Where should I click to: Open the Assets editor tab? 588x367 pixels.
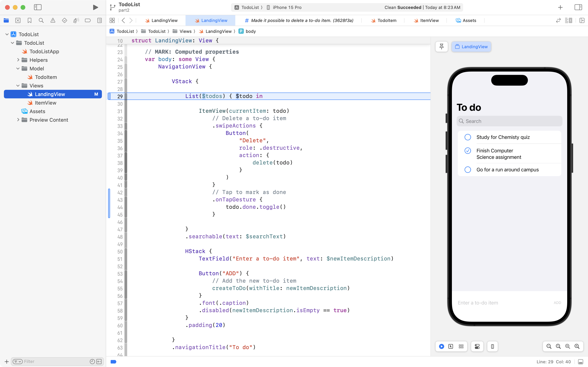point(466,20)
